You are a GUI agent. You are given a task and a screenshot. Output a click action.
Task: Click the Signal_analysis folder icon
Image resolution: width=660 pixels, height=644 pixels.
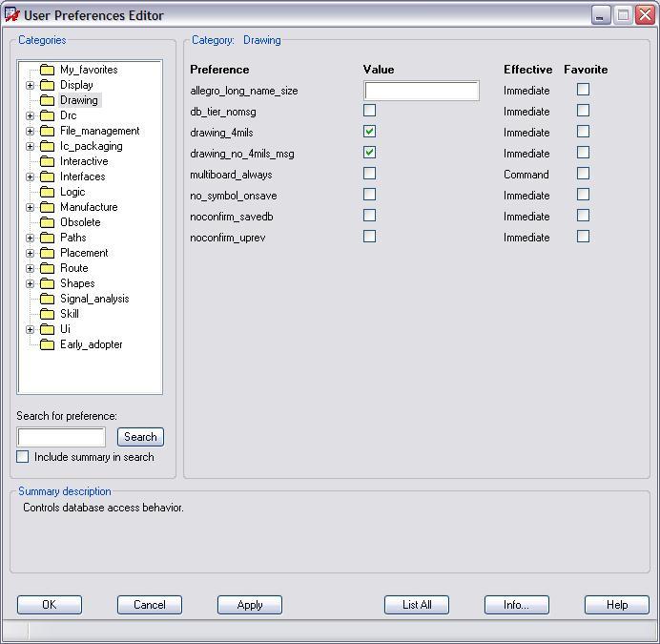coord(47,299)
